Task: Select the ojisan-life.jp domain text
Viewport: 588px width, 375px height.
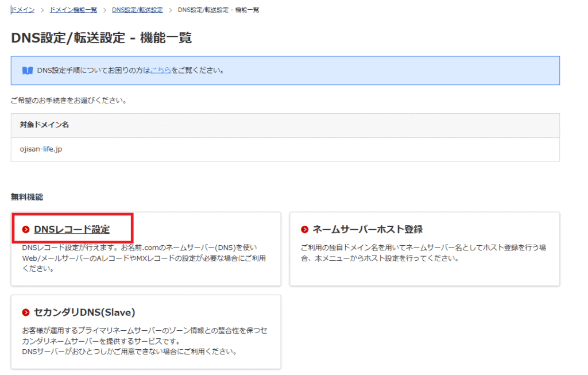Action: (41, 149)
